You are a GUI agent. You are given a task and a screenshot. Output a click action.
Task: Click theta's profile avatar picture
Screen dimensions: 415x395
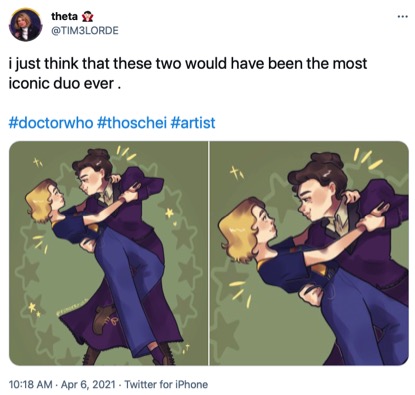point(26,25)
